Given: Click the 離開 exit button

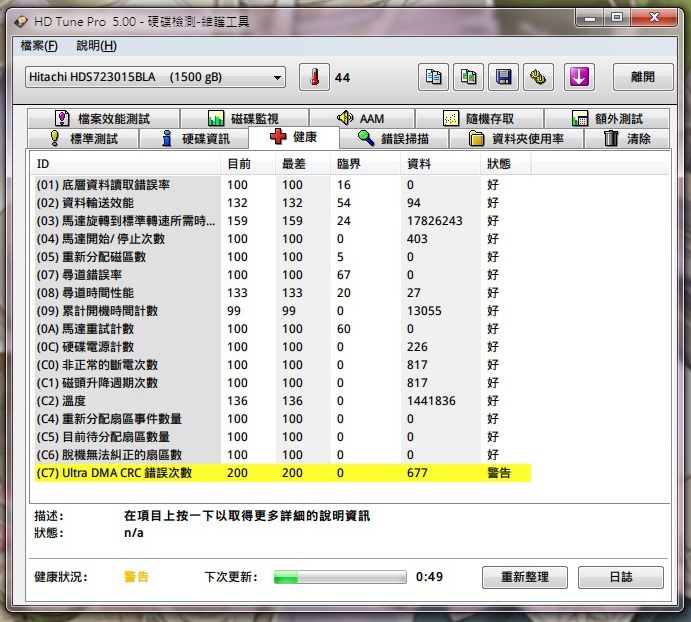Looking at the screenshot, I should (x=643, y=77).
